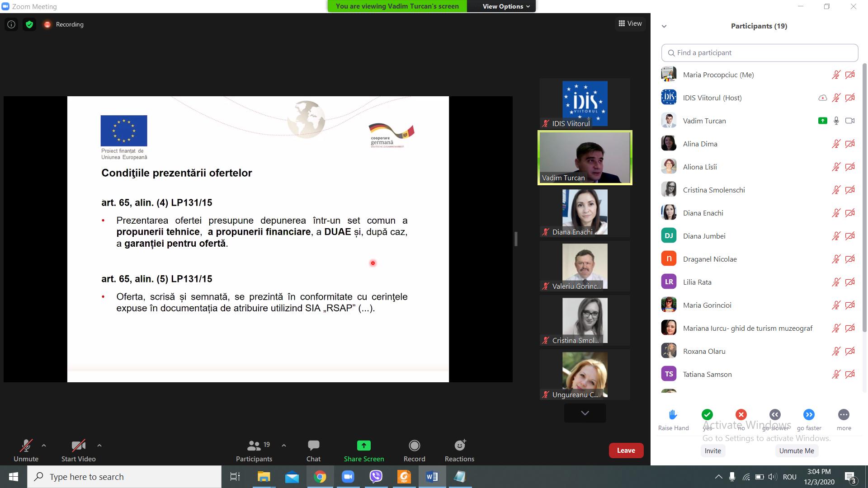Collapse the Participants panel chevron
Screen dimensions: 868x488
tap(664, 26)
